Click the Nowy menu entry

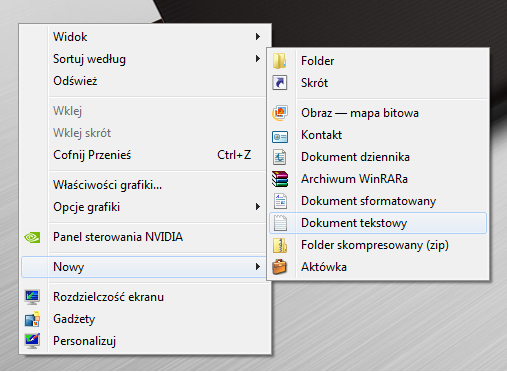(x=145, y=267)
